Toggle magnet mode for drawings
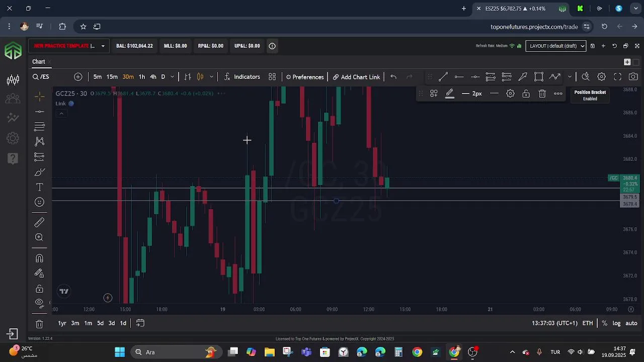Viewport: 644px width, 362px height. click(39, 258)
